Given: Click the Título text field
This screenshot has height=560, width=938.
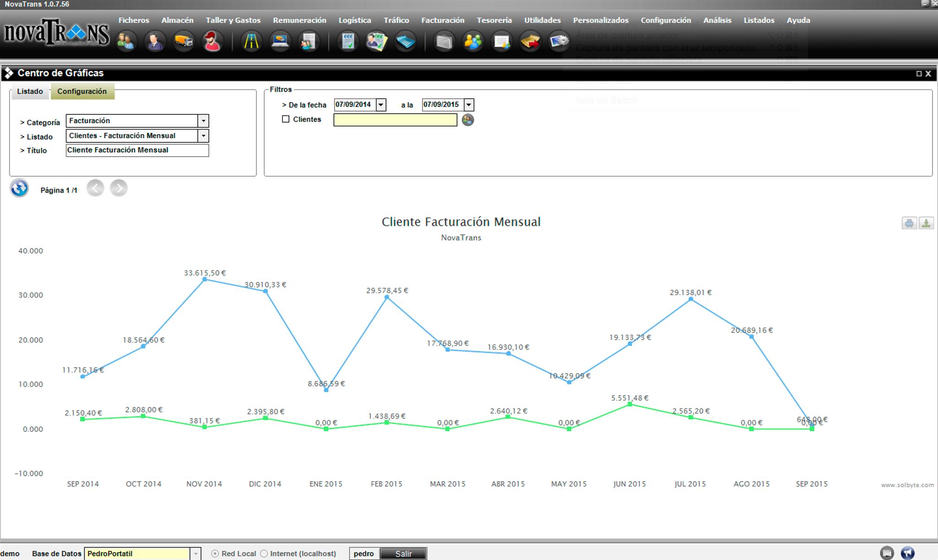Looking at the screenshot, I should 137,150.
